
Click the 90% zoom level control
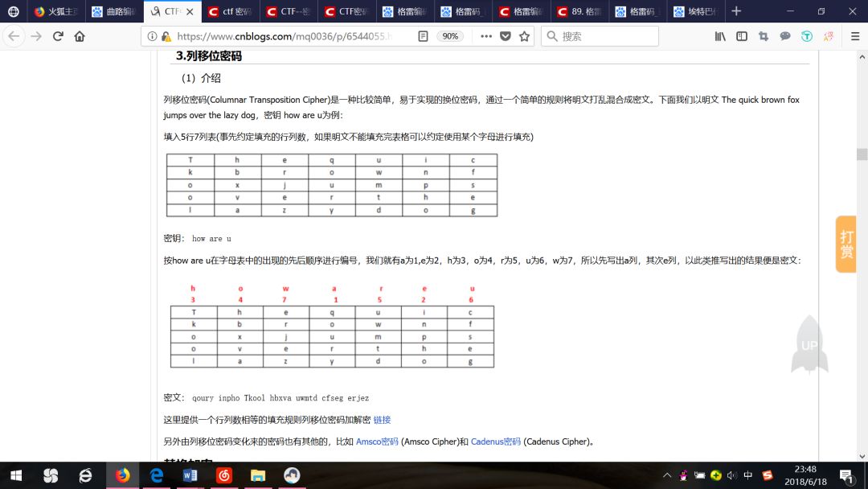pyautogui.click(x=451, y=36)
